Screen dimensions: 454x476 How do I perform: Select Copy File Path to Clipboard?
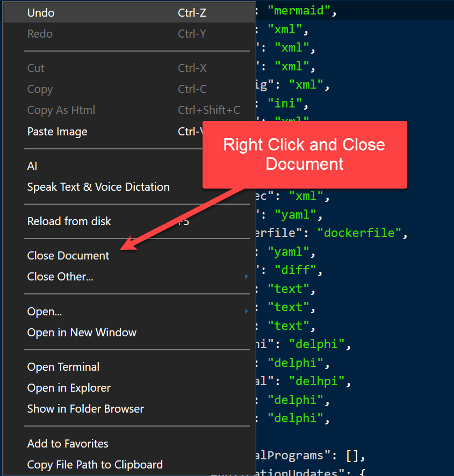tap(129, 465)
